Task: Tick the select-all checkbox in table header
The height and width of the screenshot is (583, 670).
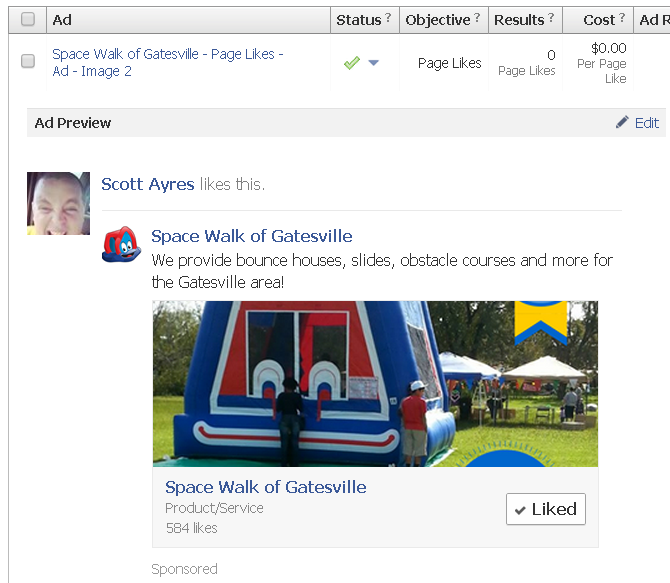Action: (28, 19)
